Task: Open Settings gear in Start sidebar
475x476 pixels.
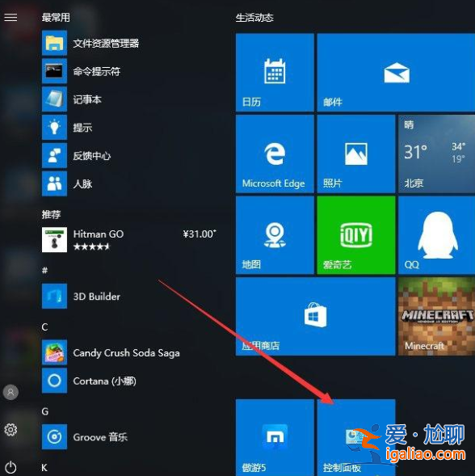Action: [11, 430]
